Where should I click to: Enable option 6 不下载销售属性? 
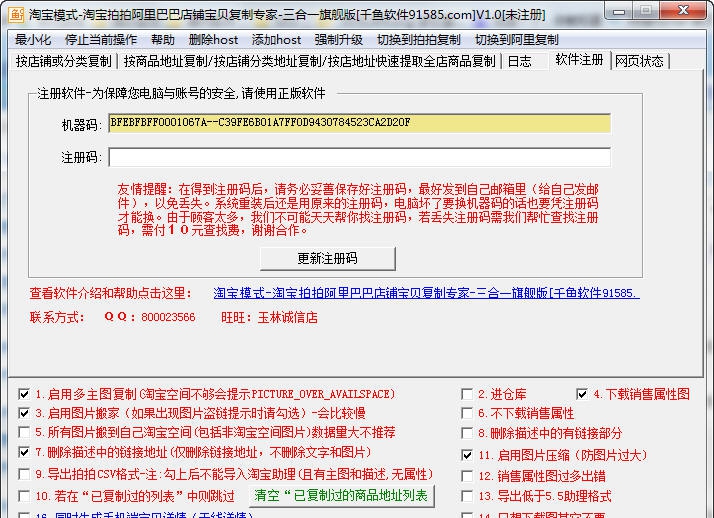(467, 413)
